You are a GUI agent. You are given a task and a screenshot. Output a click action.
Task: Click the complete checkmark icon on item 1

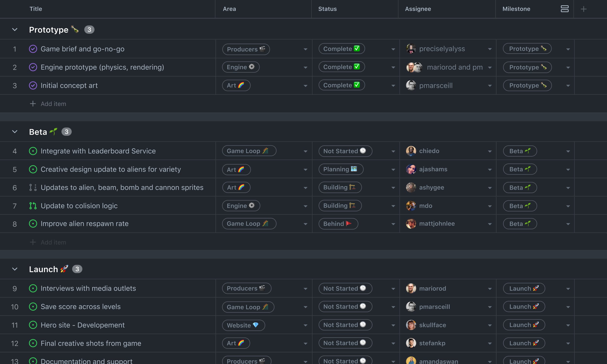click(x=33, y=49)
